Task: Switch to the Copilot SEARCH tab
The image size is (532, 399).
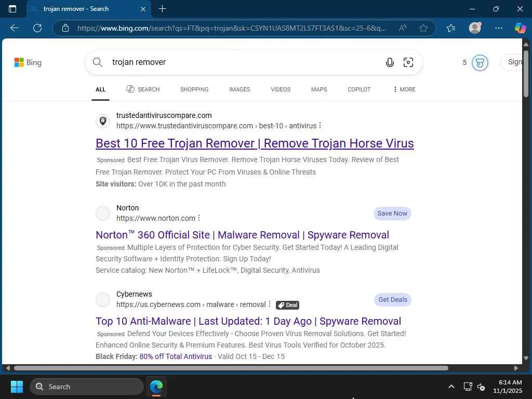Action: (142, 89)
